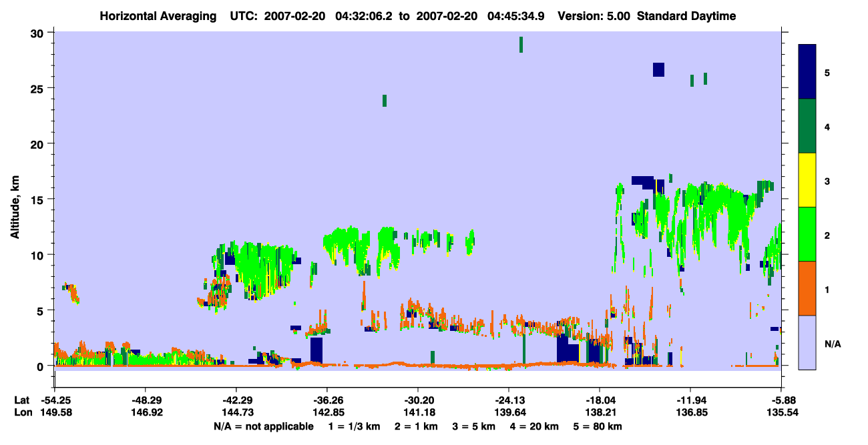This screenshot has height=445, width=868.
Task: Click the longitude value 144.73
Action: pyautogui.click(x=236, y=412)
